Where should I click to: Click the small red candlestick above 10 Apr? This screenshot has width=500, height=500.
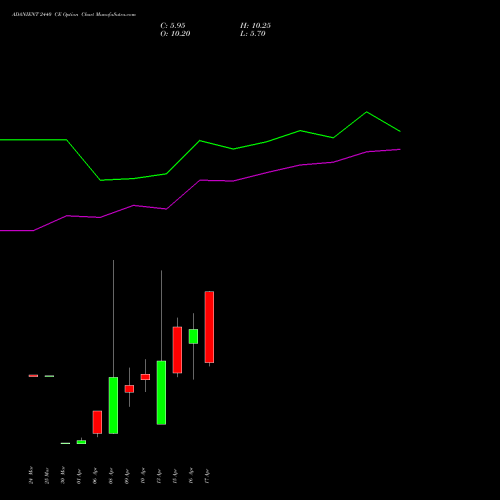pos(145,377)
